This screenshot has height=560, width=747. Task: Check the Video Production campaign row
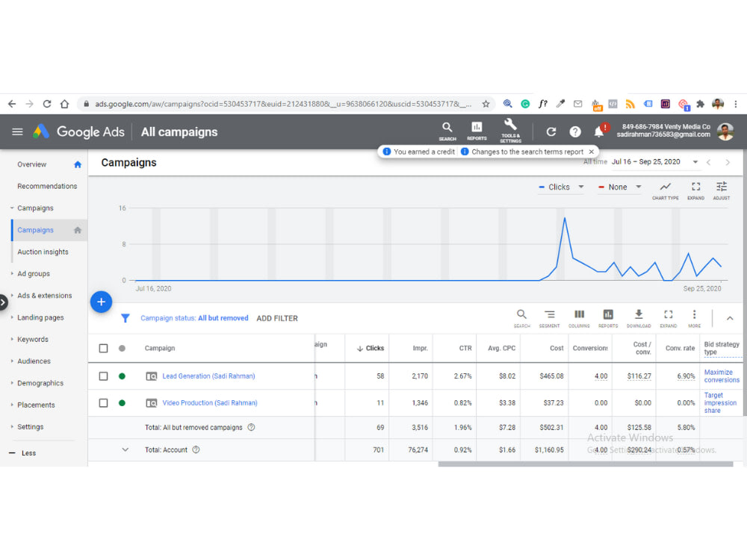103,403
